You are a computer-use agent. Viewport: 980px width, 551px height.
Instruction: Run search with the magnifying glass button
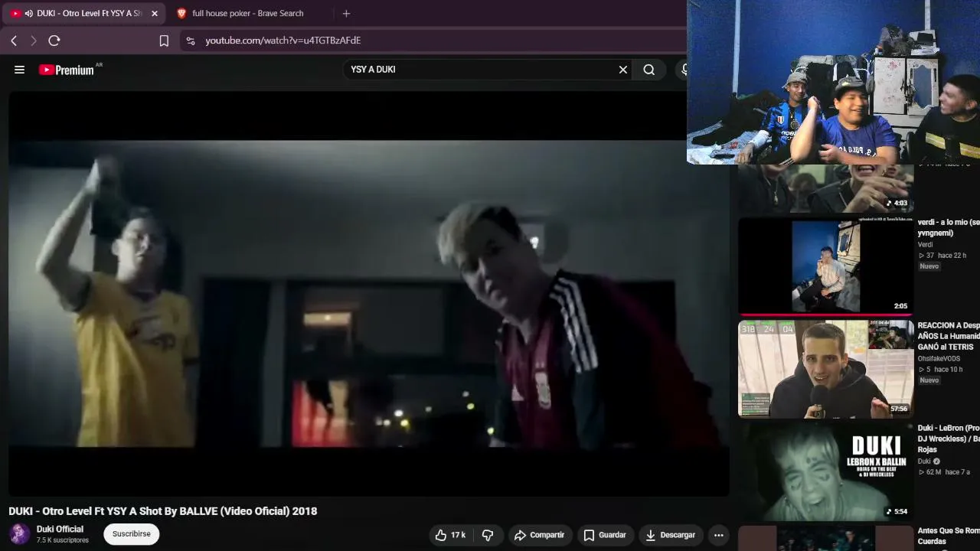point(649,70)
